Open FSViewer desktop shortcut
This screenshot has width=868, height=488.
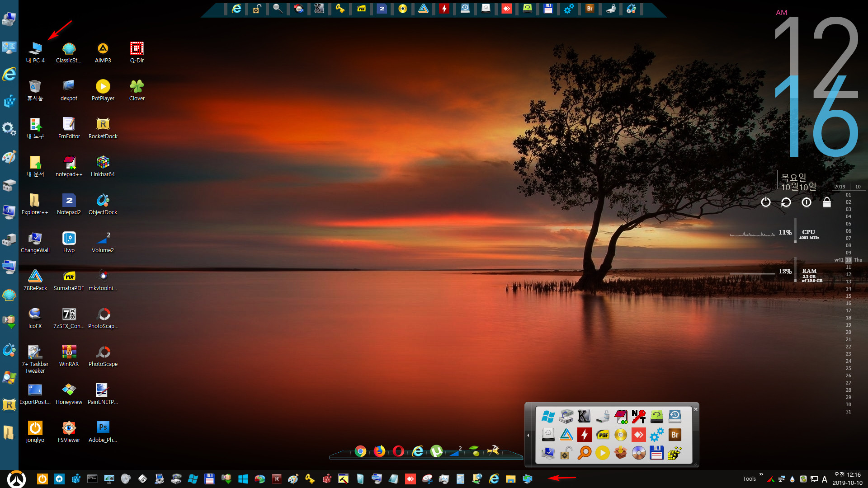click(x=69, y=432)
